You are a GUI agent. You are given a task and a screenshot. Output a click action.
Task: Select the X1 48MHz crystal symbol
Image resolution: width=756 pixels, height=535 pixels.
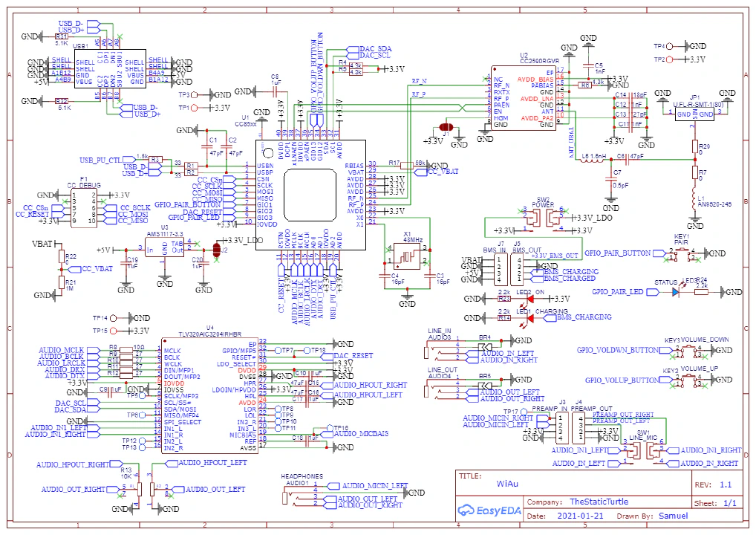tap(408, 255)
